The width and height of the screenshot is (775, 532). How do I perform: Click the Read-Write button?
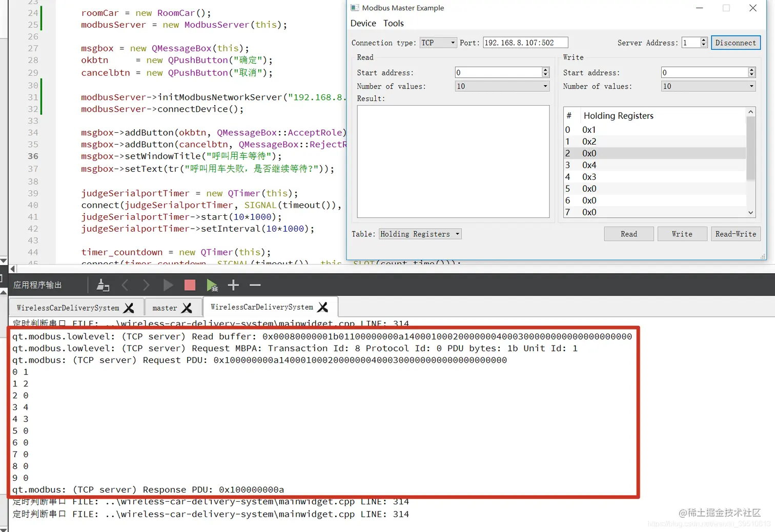point(736,234)
